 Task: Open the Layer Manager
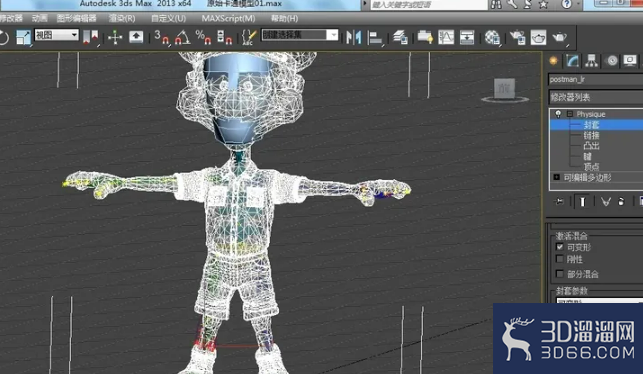[400, 37]
